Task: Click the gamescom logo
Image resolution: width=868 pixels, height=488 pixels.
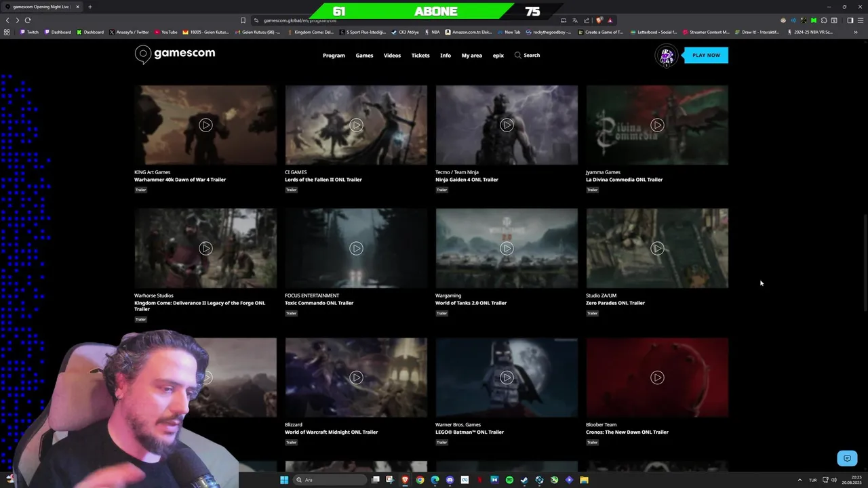Action: coord(175,54)
